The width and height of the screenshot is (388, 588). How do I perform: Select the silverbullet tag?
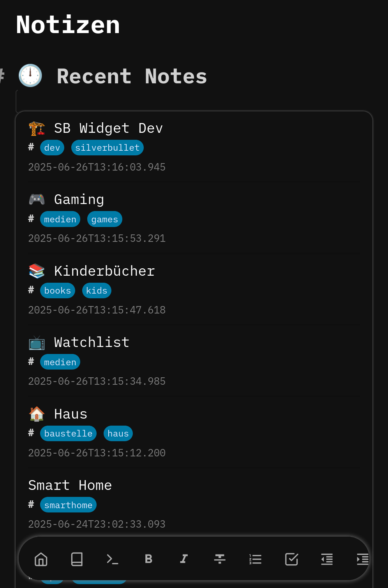(x=108, y=148)
